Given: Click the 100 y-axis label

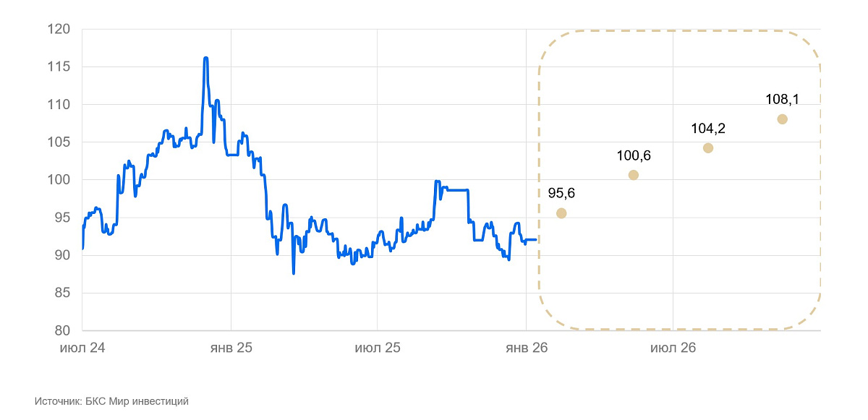Looking at the screenshot, I should pos(58,180).
